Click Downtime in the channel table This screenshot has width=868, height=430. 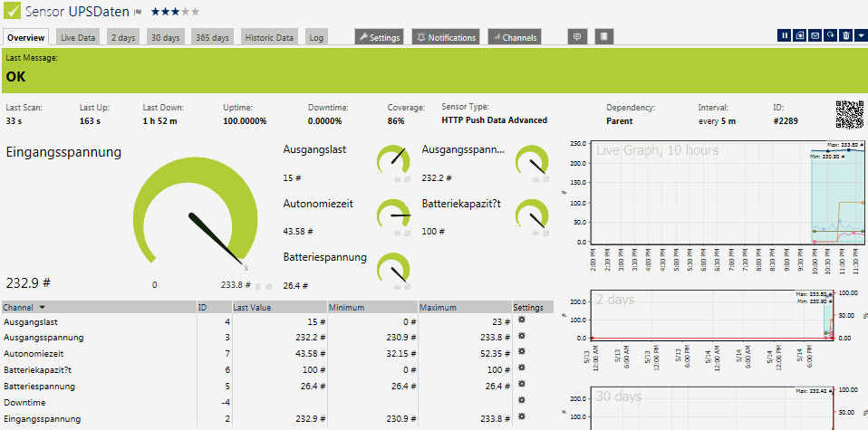point(24,402)
